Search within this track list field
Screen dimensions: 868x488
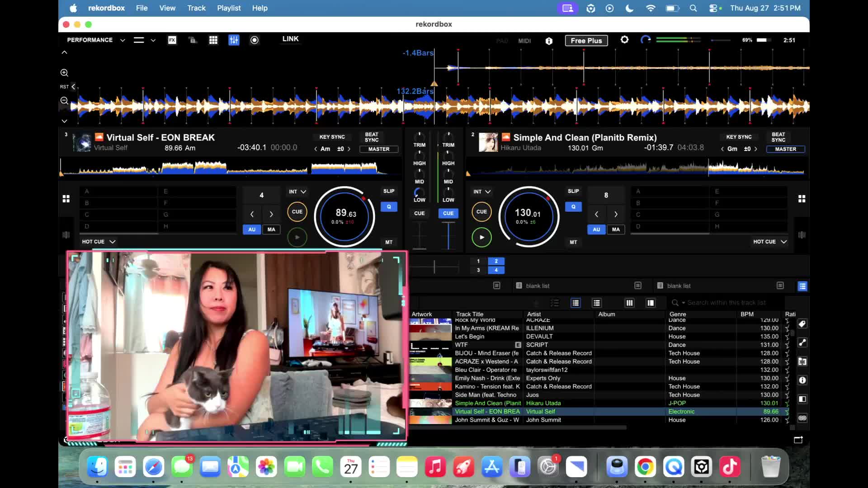(x=726, y=303)
